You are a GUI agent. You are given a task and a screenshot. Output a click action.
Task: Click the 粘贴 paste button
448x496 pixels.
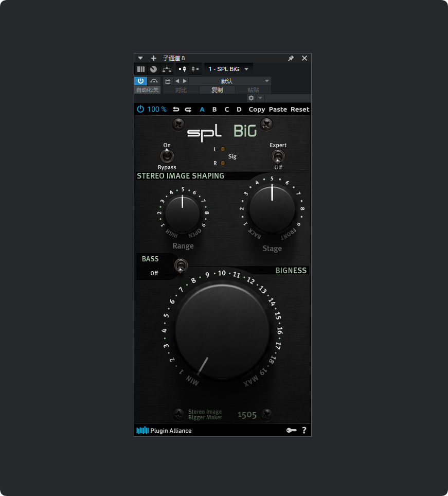(x=253, y=90)
